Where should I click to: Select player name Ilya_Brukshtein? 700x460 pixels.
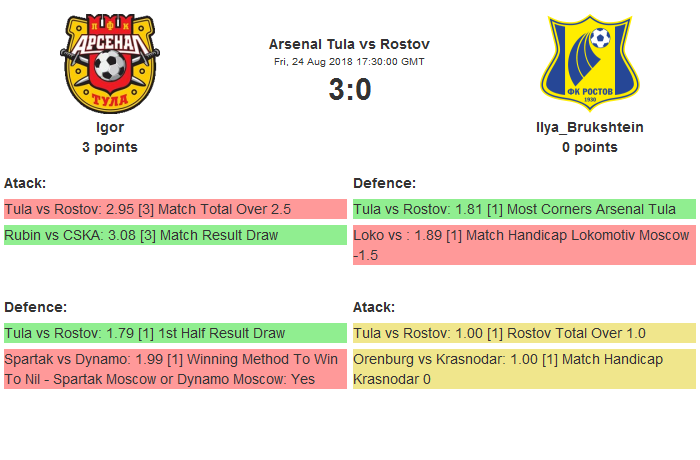[589, 127]
